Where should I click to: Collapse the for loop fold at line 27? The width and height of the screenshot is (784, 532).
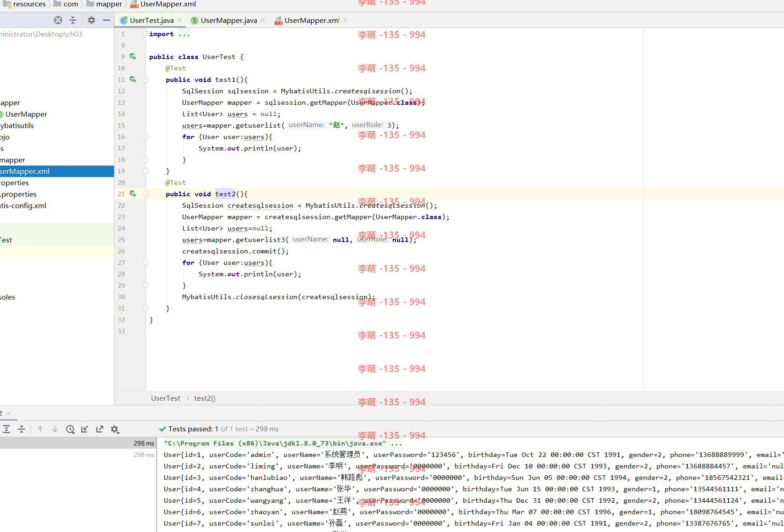pos(146,263)
